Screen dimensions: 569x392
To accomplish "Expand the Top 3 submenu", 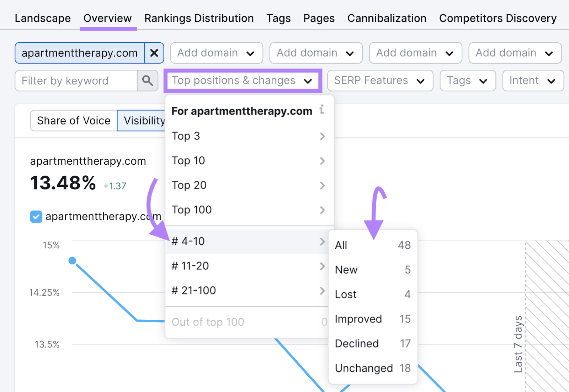I will (x=249, y=136).
